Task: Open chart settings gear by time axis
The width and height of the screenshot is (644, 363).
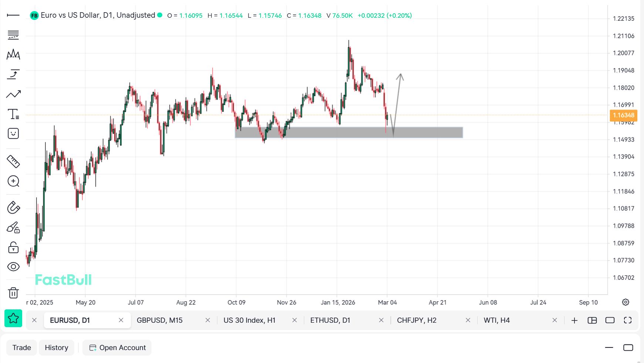Action: (x=626, y=302)
